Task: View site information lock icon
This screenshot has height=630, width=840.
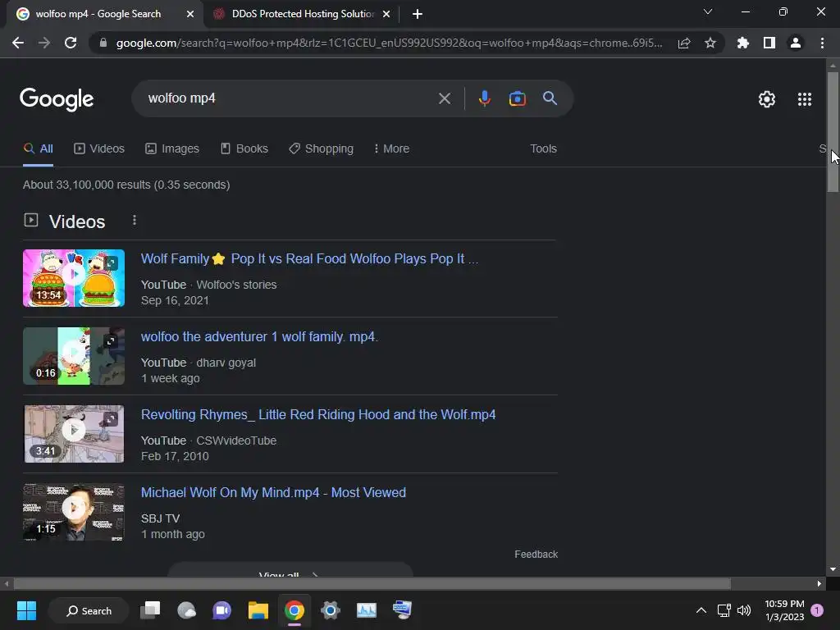Action: (x=103, y=43)
